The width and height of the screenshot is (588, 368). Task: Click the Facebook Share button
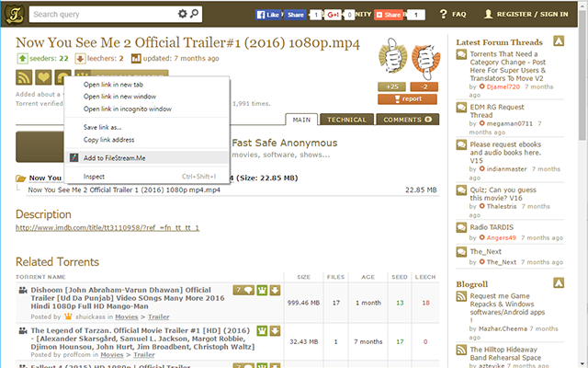(x=295, y=15)
